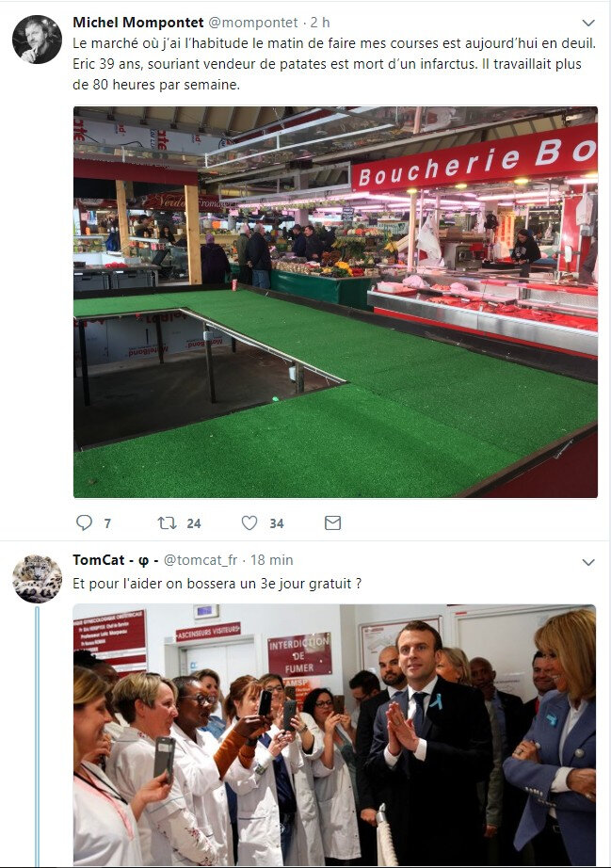Open the TomCat - φ - name link
The height and width of the screenshot is (868, 611).
click(116, 560)
